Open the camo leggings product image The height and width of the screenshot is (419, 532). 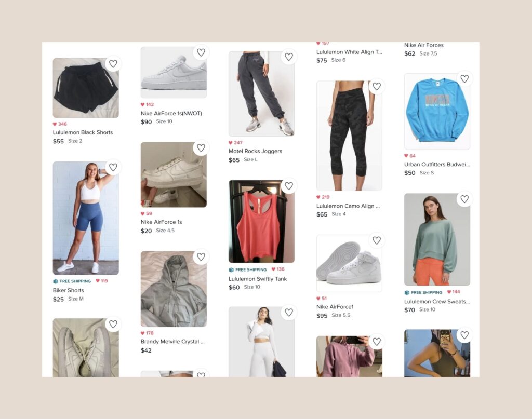tap(349, 136)
